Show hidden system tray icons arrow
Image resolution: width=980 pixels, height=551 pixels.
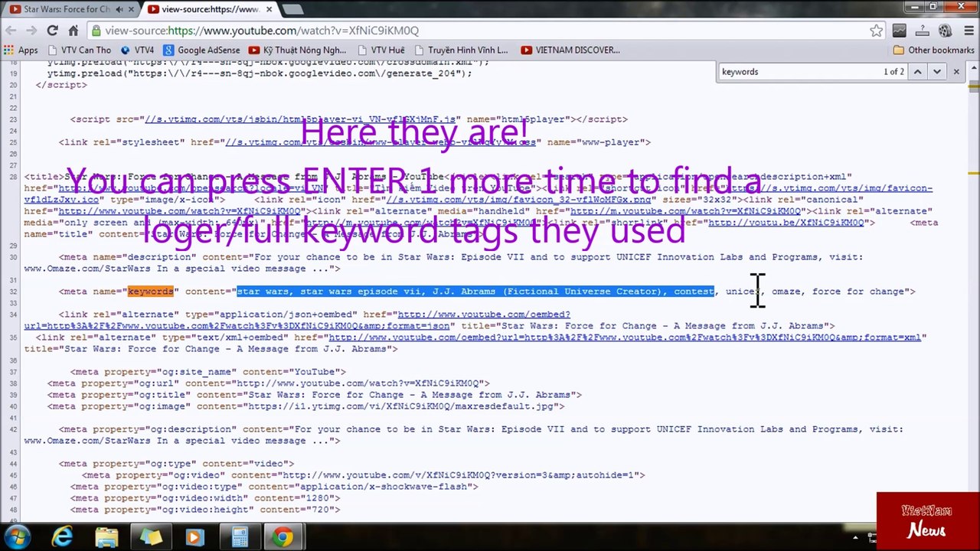(x=854, y=537)
